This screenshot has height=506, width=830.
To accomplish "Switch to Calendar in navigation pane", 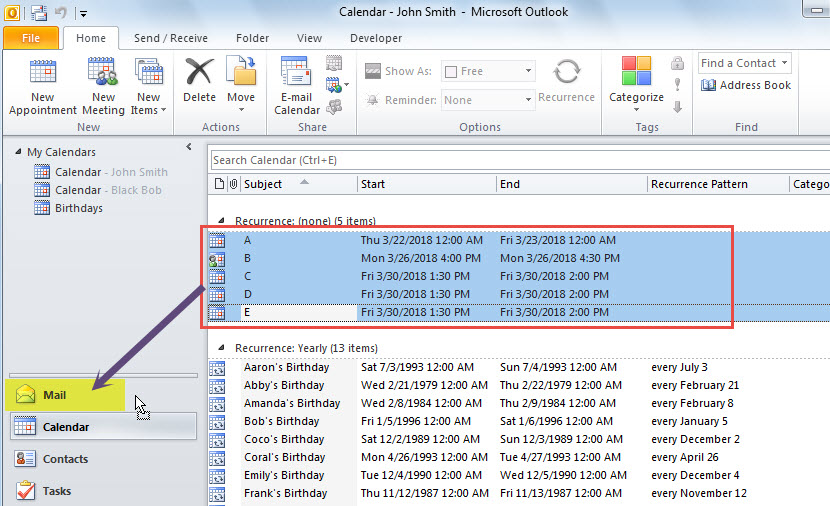I will 103,427.
